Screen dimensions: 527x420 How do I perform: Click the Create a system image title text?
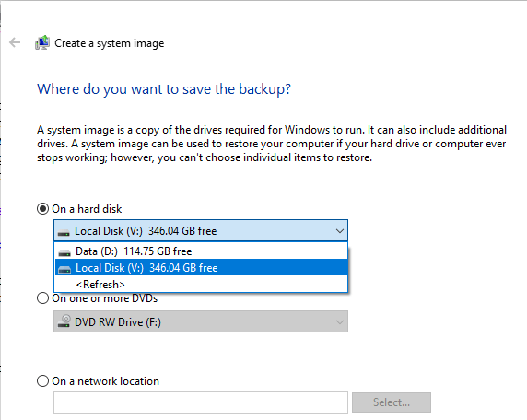click(x=110, y=43)
